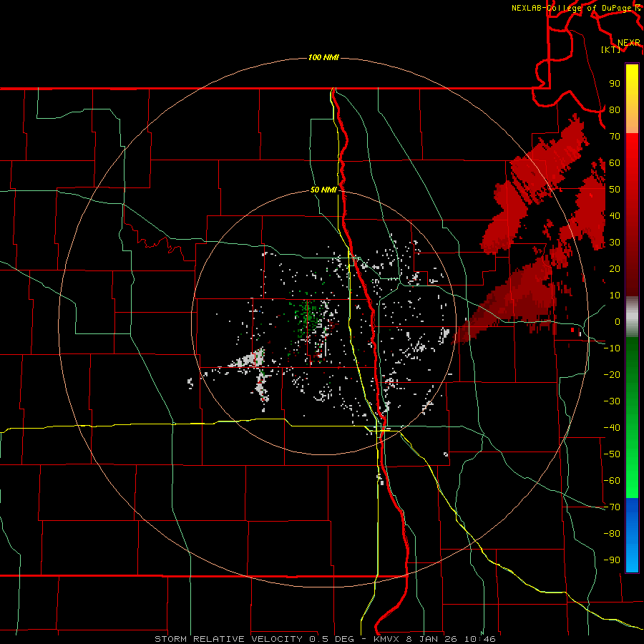This screenshot has height=644, width=644.
Task: Click the -80 value on velocity scale
Action: pos(612,534)
